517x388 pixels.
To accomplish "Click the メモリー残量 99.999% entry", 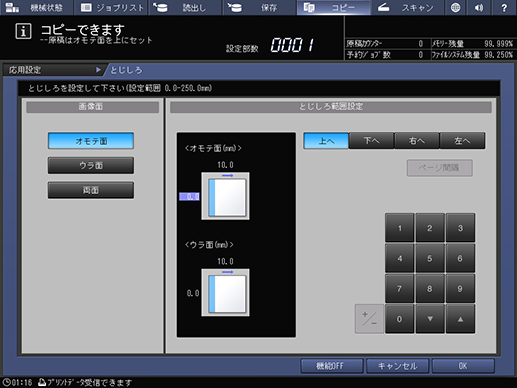I will [x=473, y=44].
